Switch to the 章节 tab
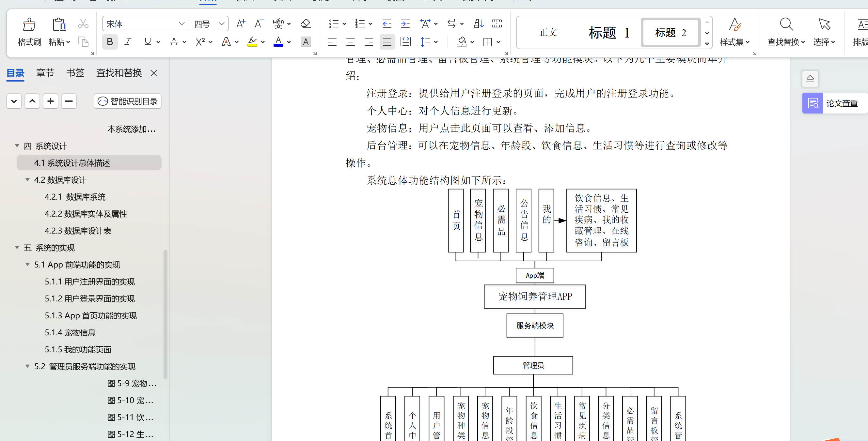 point(45,73)
